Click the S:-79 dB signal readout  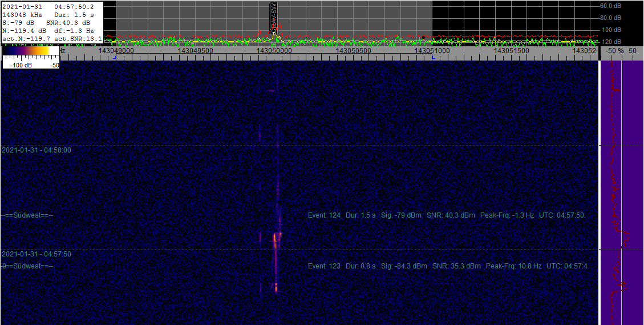(x=18, y=23)
